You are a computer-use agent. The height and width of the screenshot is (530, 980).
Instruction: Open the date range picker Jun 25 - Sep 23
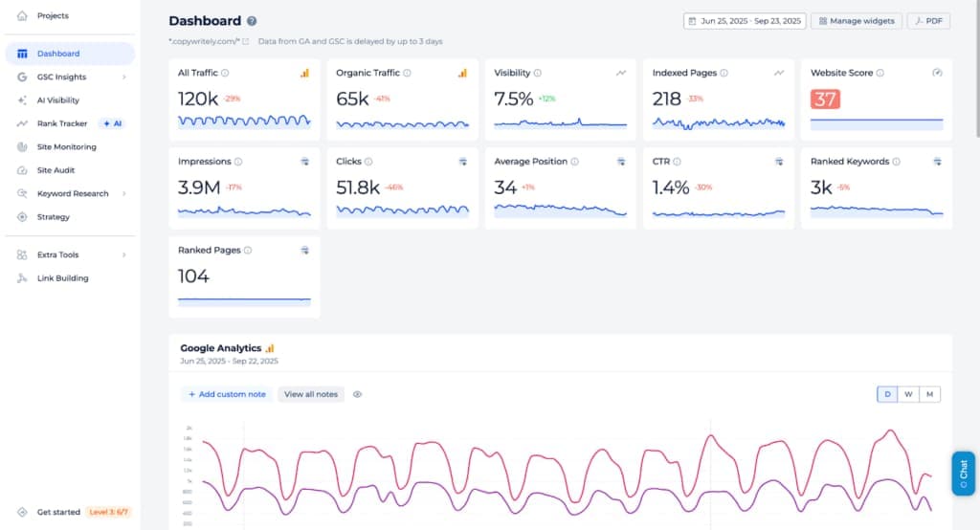click(x=745, y=21)
